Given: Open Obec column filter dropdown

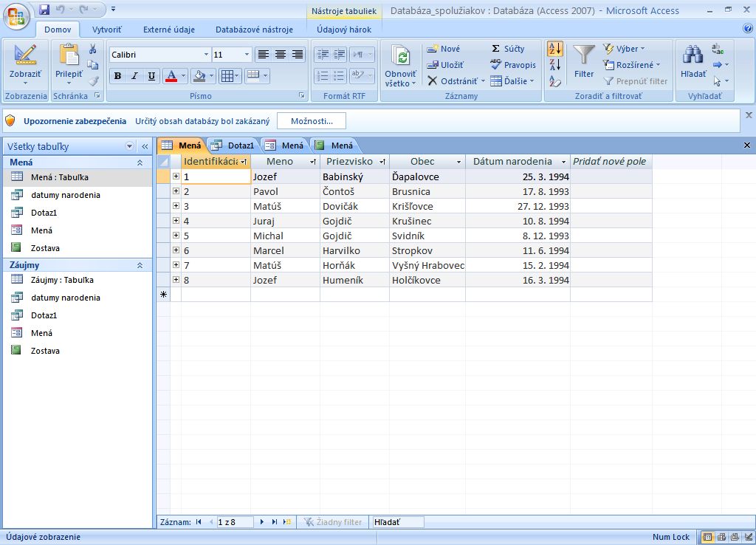Looking at the screenshot, I should click(x=458, y=162).
